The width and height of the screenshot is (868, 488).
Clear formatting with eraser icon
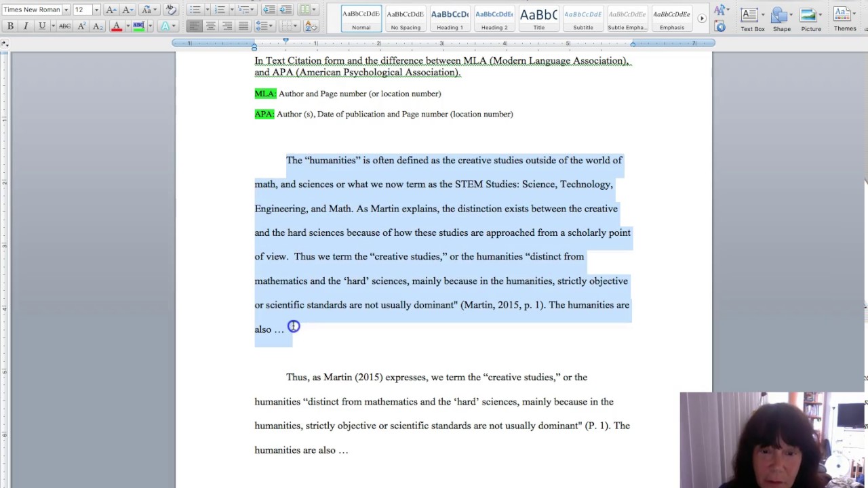[171, 9]
